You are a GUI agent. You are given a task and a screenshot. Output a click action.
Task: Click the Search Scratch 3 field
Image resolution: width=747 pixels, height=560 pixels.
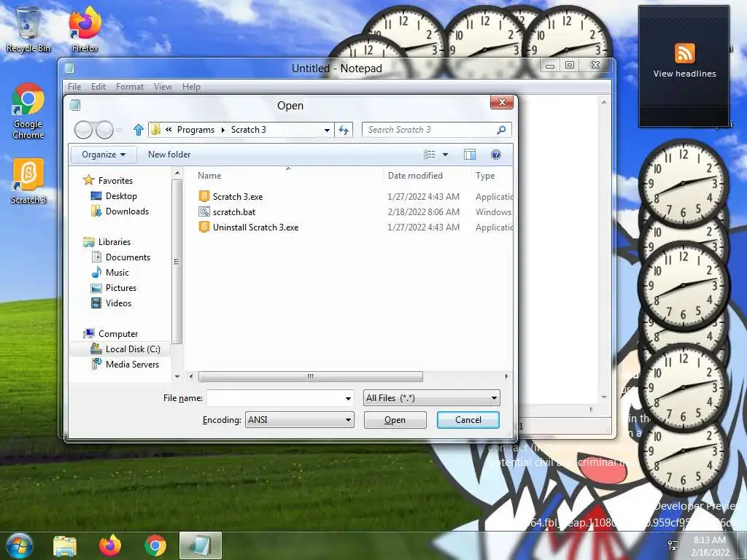[436, 130]
